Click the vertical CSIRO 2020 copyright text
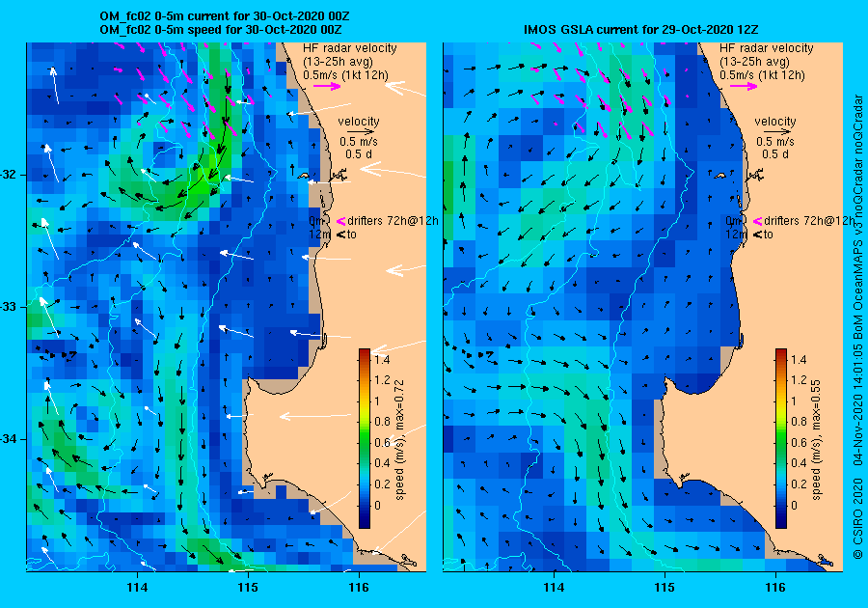 pos(857,327)
